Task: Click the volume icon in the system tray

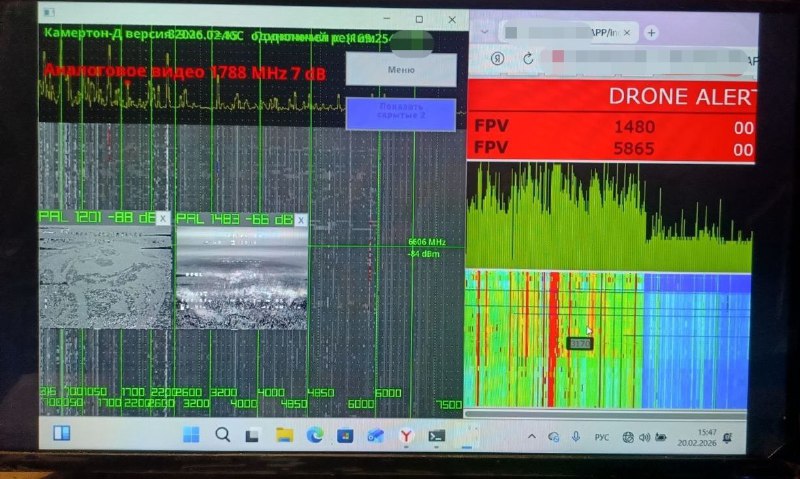Action: pos(644,437)
